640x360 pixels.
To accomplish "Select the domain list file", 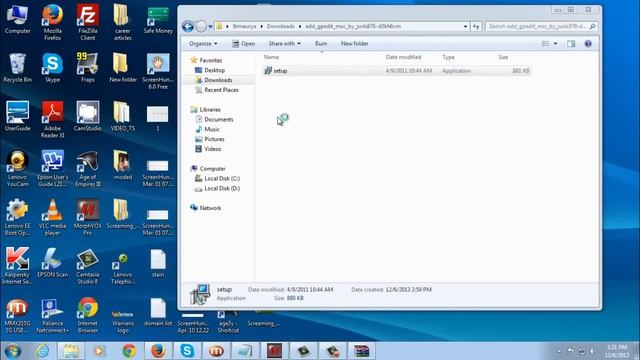I will [x=158, y=312].
